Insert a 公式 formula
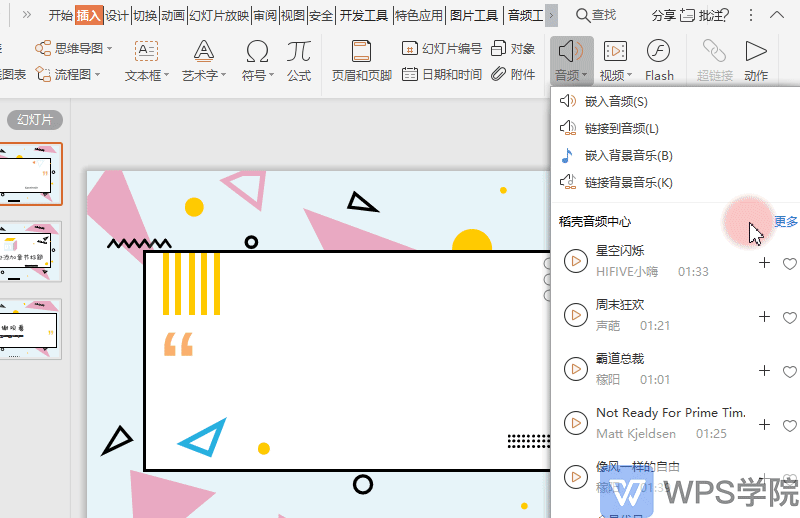This screenshot has height=518, width=800. (298, 61)
